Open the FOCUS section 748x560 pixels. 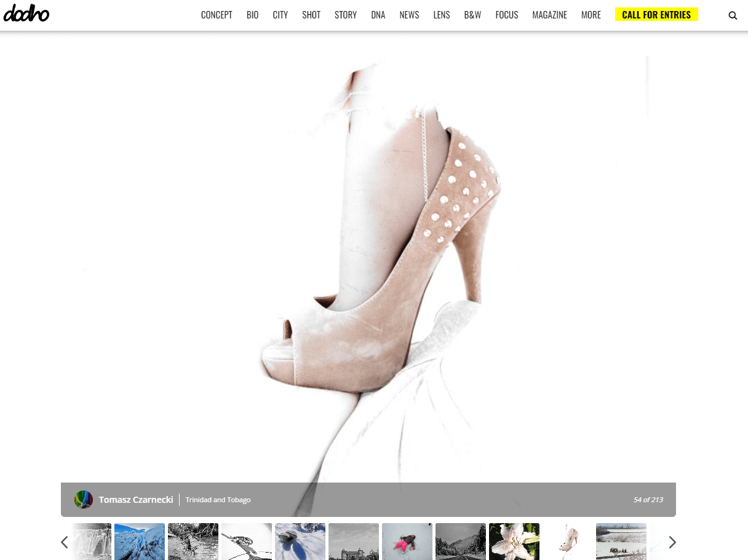pyautogui.click(x=507, y=15)
